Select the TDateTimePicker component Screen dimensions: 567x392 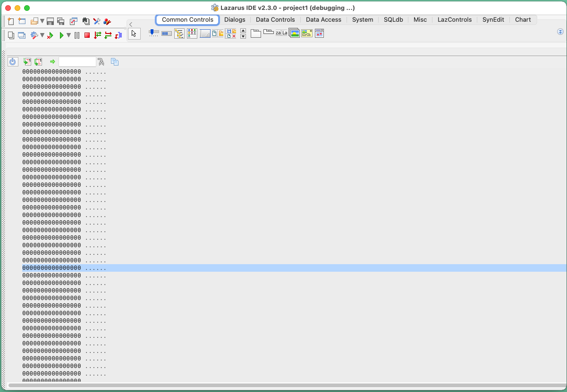point(320,33)
